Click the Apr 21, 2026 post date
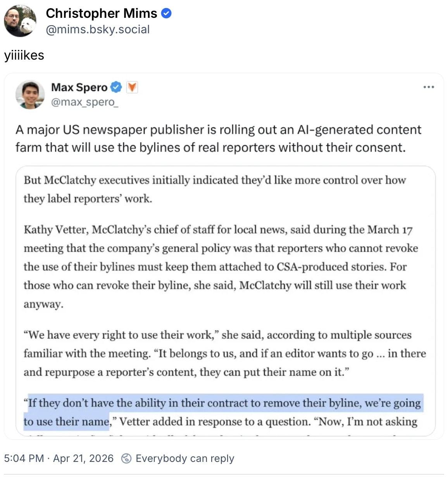This screenshot has width=448, height=477. pyautogui.click(x=83, y=458)
